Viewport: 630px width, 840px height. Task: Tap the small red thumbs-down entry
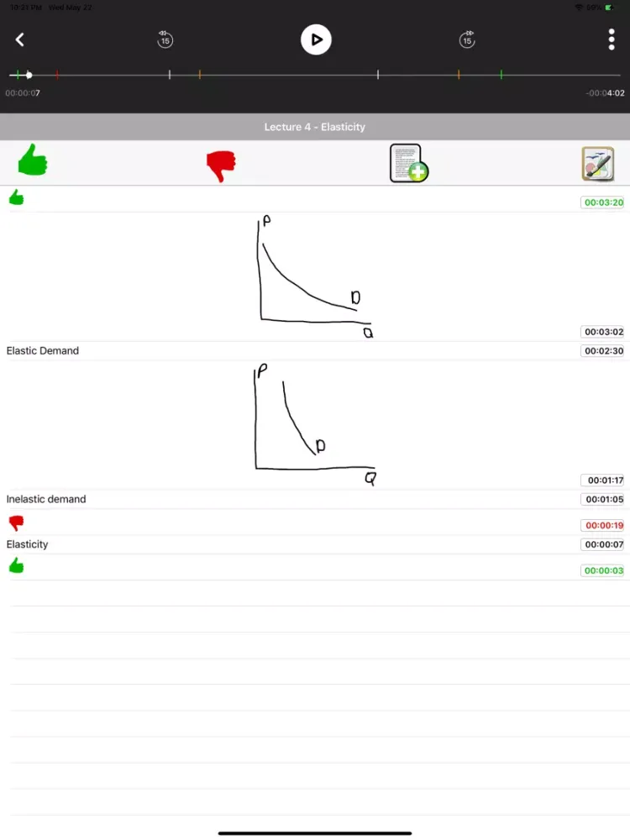16,523
